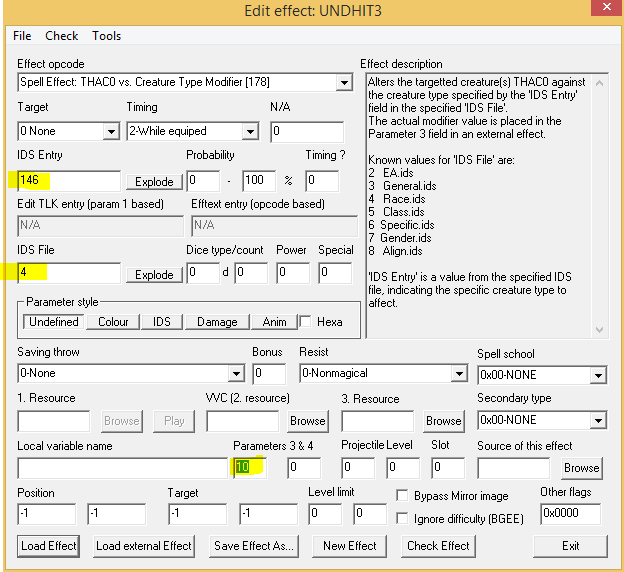Select the IDS parameter style
Screen dimensions: 624x572
[x=162, y=322]
